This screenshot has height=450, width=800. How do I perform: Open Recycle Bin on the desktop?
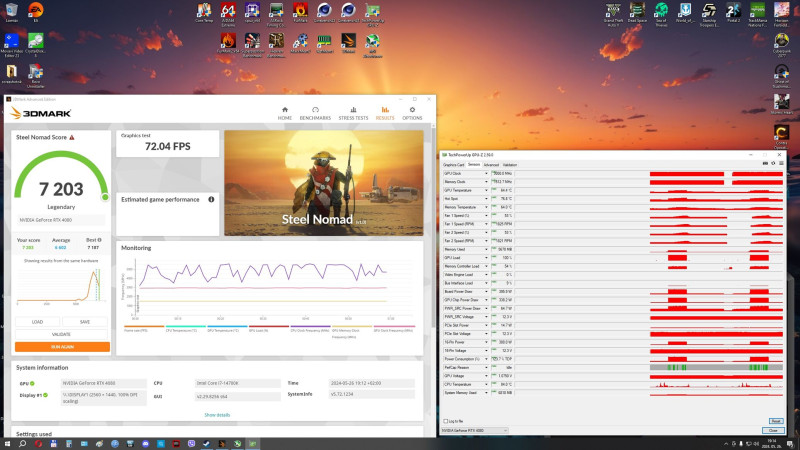coord(11,13)
